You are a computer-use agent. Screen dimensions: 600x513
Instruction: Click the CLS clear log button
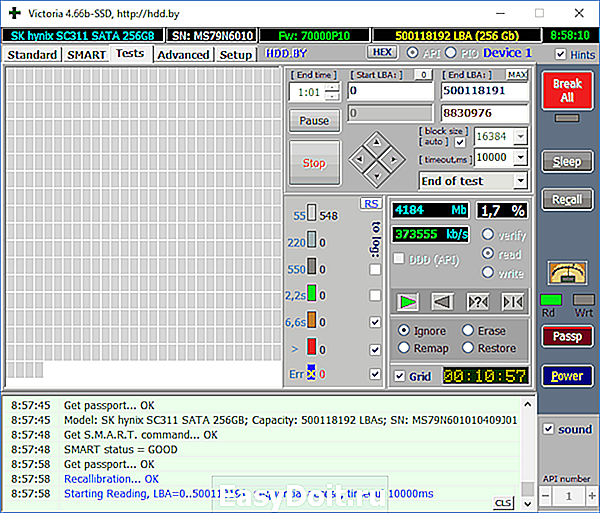coord(503,502)
